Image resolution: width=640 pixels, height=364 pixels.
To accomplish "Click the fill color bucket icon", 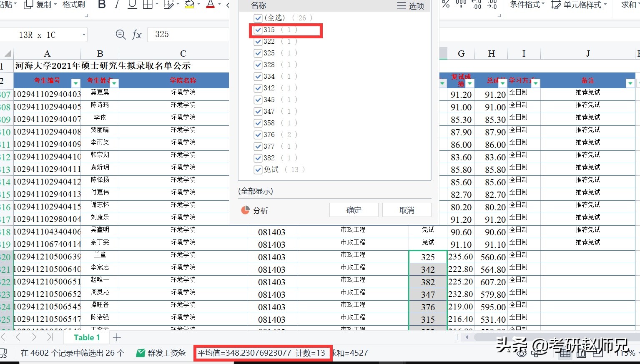I will pos(190,4).
